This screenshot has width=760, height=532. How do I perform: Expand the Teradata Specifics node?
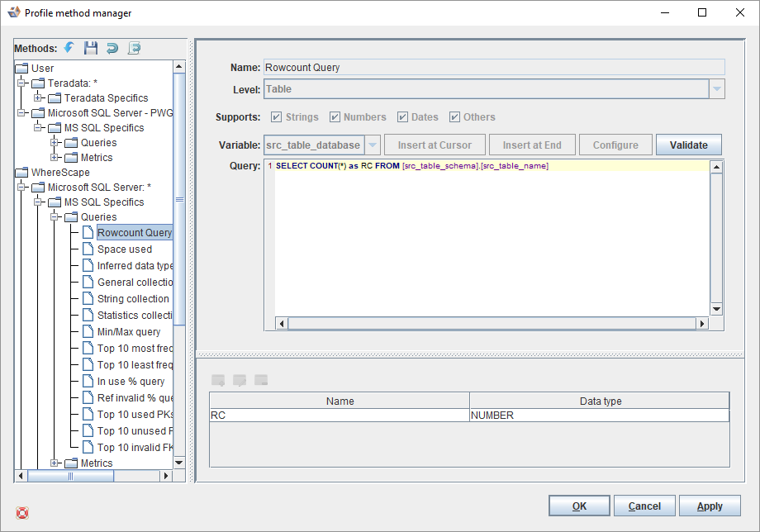38,97
